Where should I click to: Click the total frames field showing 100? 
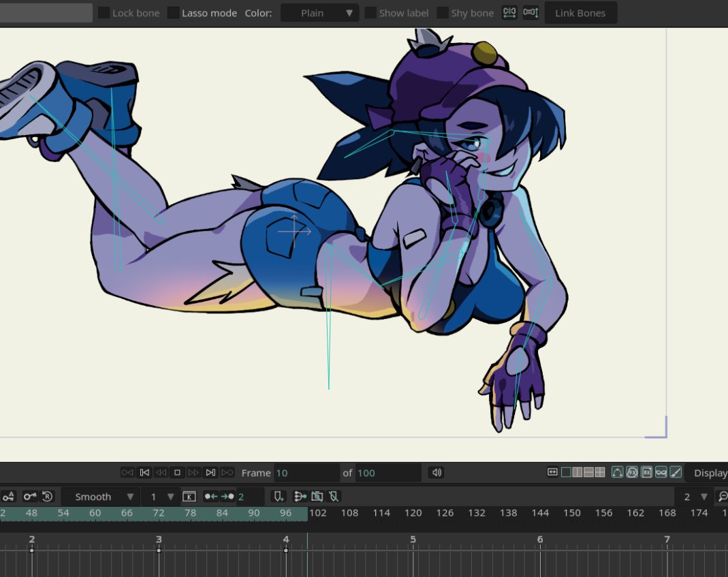coord(388,473)
